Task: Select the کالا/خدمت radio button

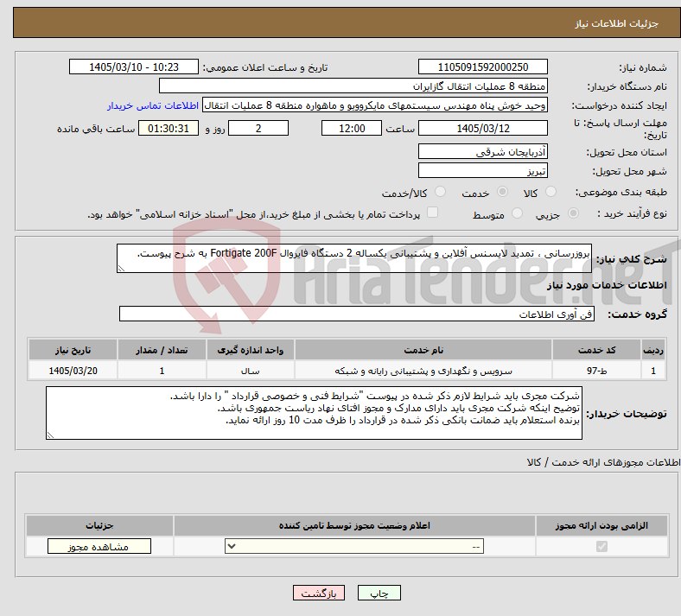Action: (441, 192)
